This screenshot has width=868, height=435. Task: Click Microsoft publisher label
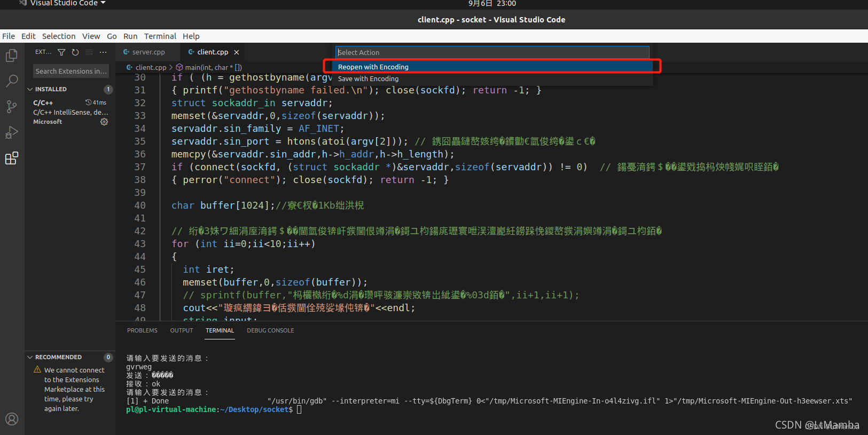pos(48,122)
